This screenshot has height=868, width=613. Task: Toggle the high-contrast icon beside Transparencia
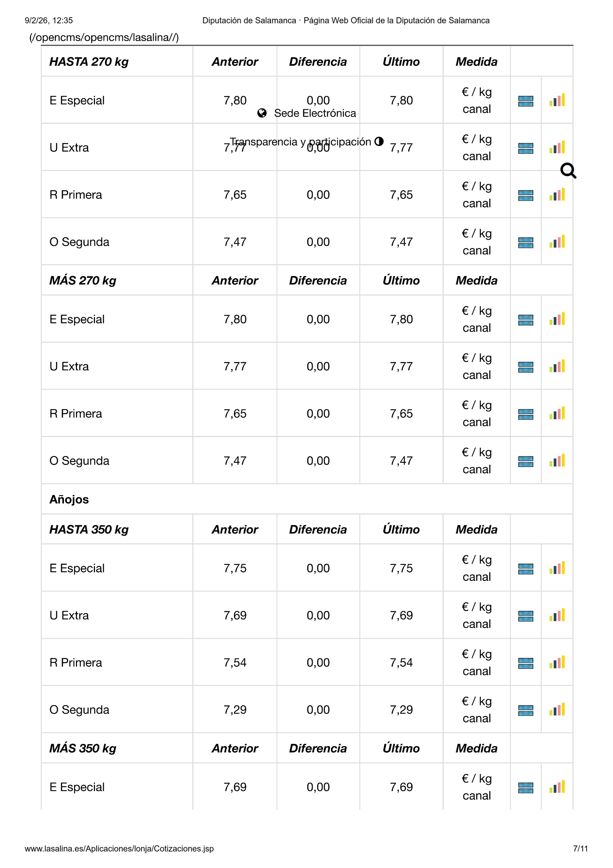[x=379, y=141]
